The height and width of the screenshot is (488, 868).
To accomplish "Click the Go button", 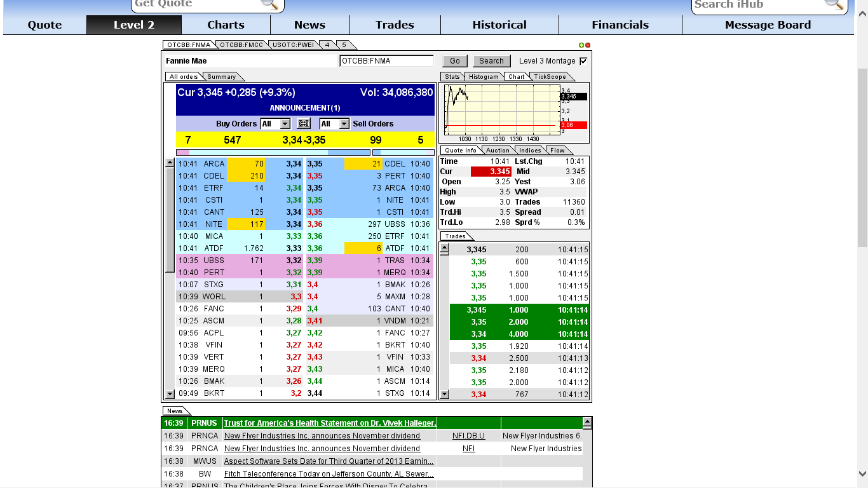I will click(x=455, y=61).
